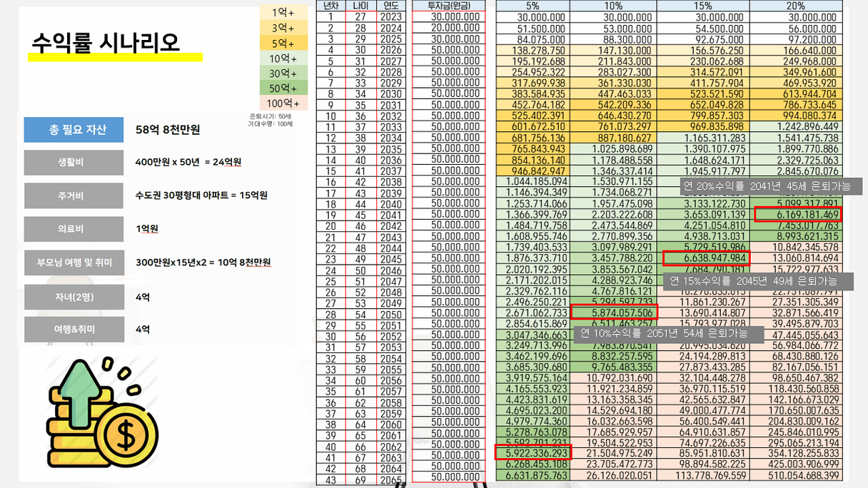This screenshot has width=868, height=488.
Task: Select the red-outlined cell 5.922.336.293
Action: pyautogui.click(x=532, y=452)
